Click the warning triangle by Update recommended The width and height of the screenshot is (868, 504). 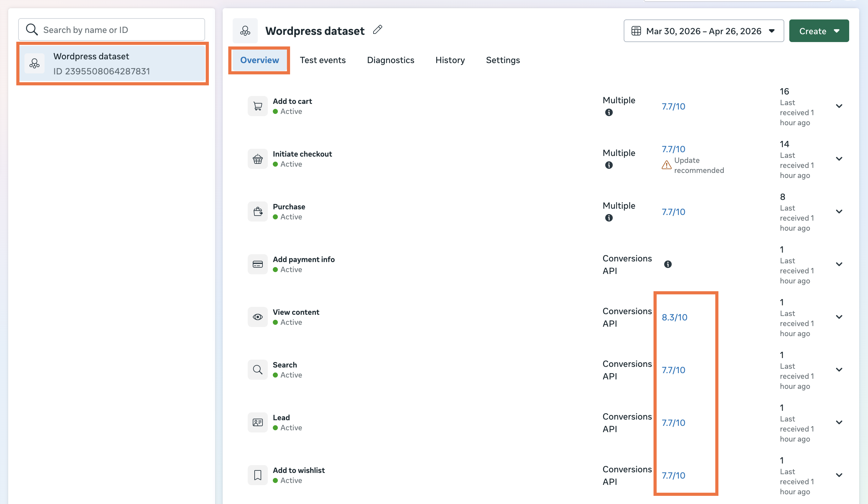click(x=666, y=165)
